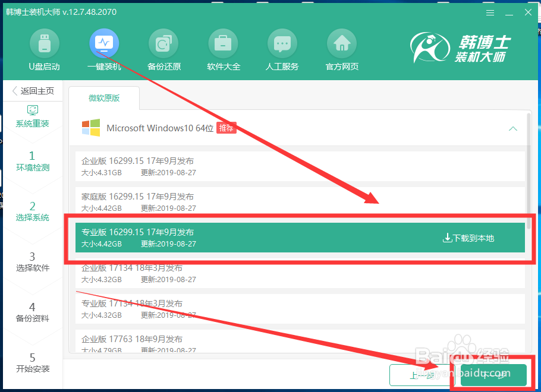
Task: Select the 一键装机 icon
Action: click(x=104, y=44)
